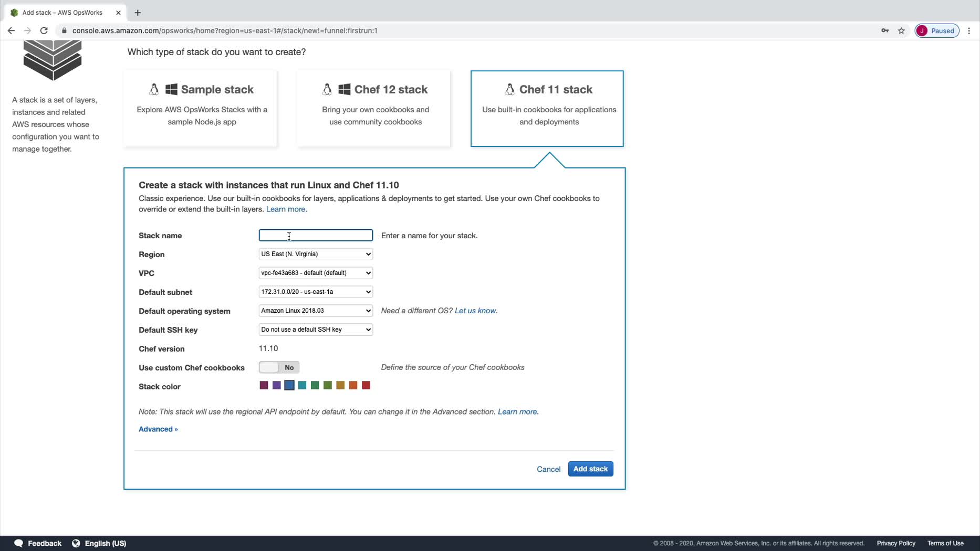Select the Chef 12 stack card
The image size is (980, 551).
tap(374, 109)
